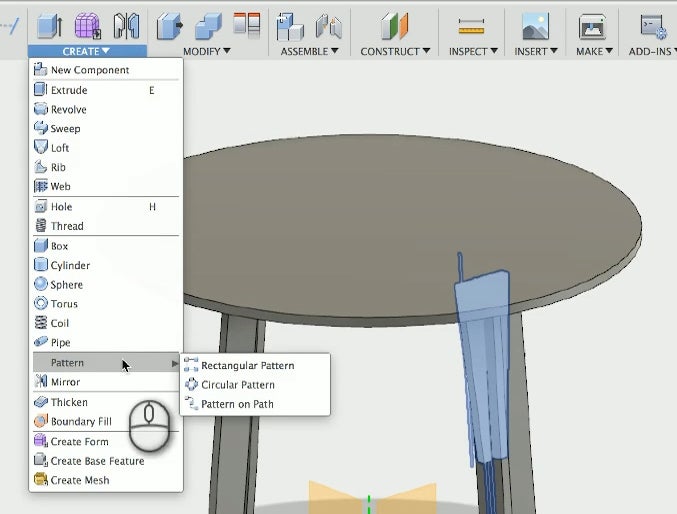677x514 pixels.
Task: Click the Press Pull icon under Modify
Action: (169, 25)
